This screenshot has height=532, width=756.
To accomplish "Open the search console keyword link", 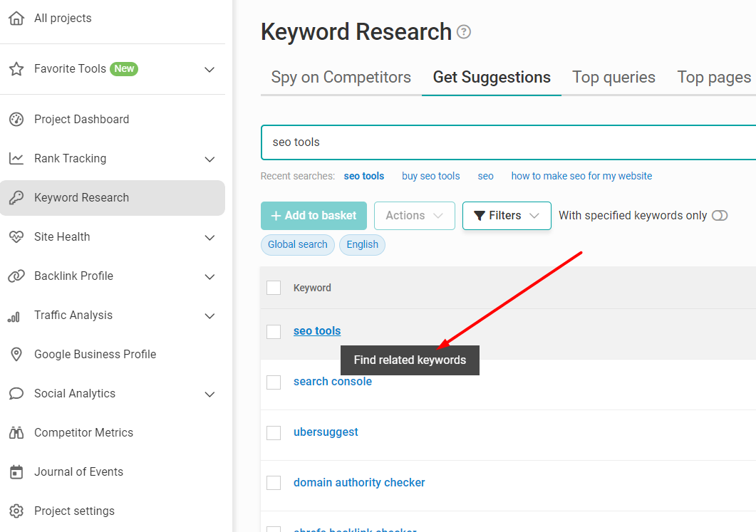I will [x=333, y=382].
